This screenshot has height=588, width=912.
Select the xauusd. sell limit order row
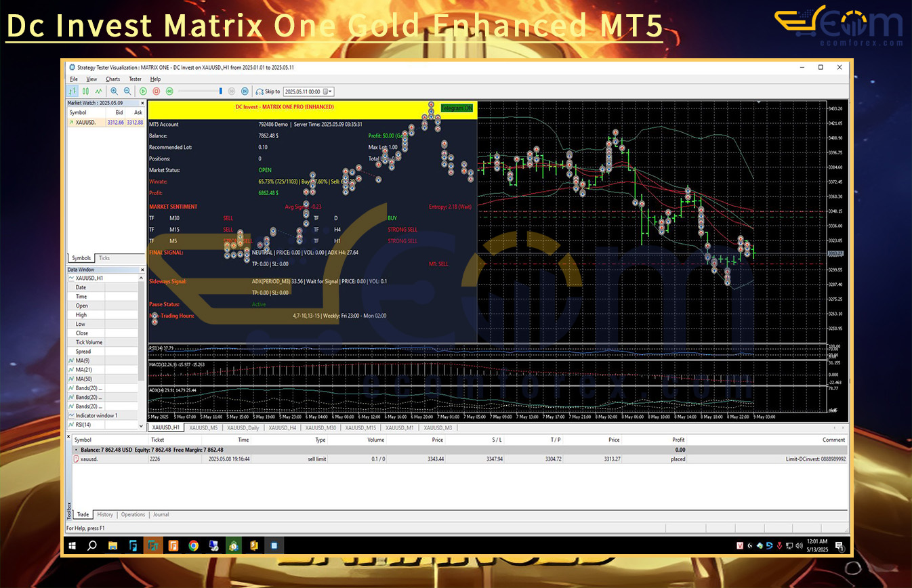pos(459,459)
